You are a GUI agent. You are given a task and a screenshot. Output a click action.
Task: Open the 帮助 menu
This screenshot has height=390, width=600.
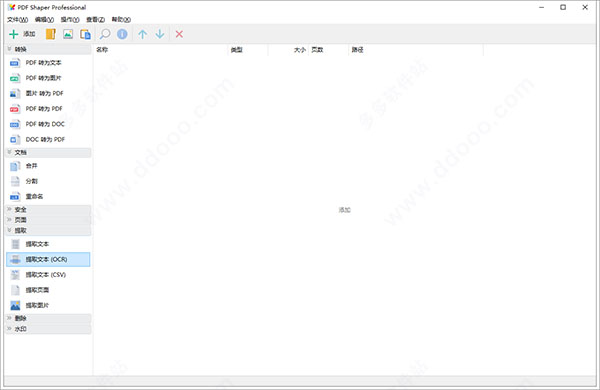tap(121, 20)
